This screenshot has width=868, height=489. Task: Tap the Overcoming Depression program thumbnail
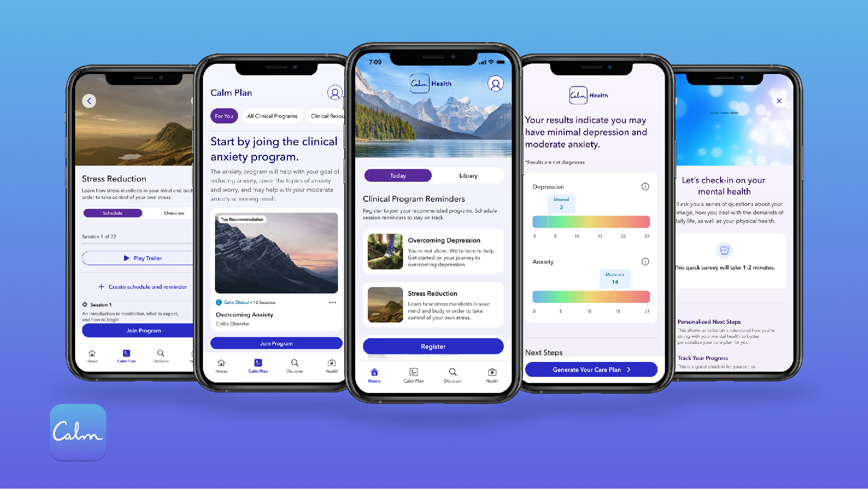tap(384, 251)
